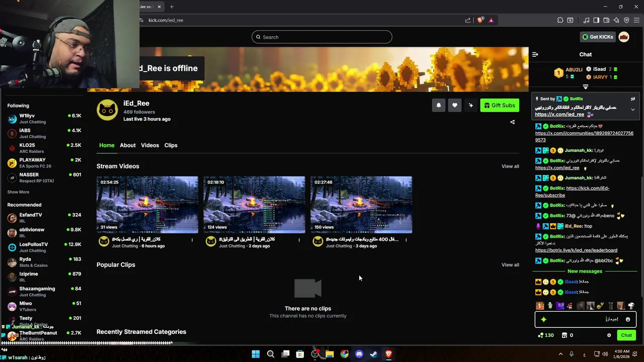Click the Windows Start button
Viewport: 644px width, 362px height.
tap(256, 354)
